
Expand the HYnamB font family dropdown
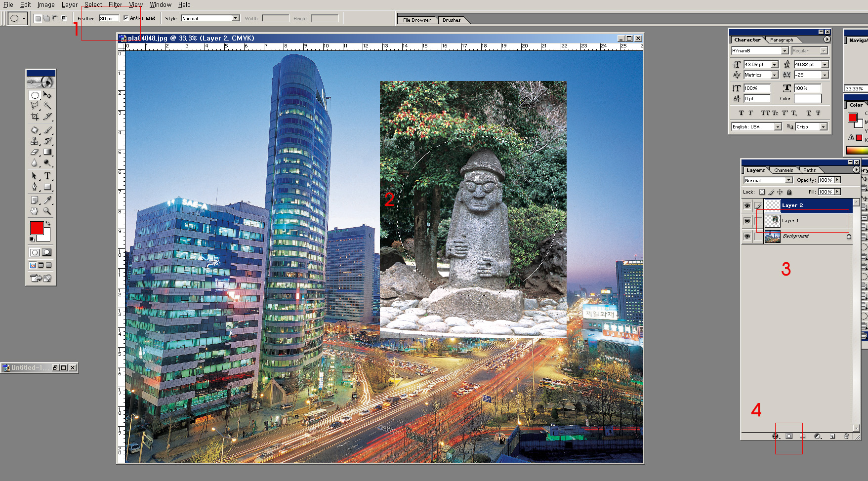[x=785, y=51]
